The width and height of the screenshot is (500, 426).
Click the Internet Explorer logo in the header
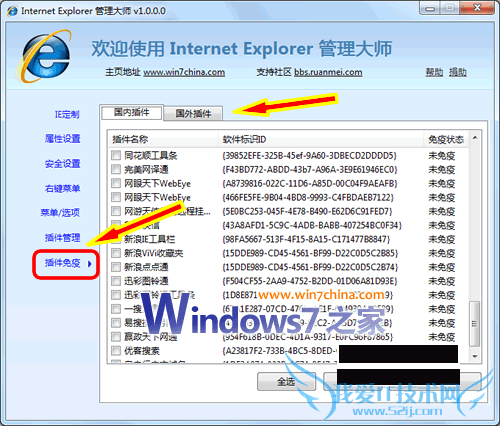pos(44,56)
